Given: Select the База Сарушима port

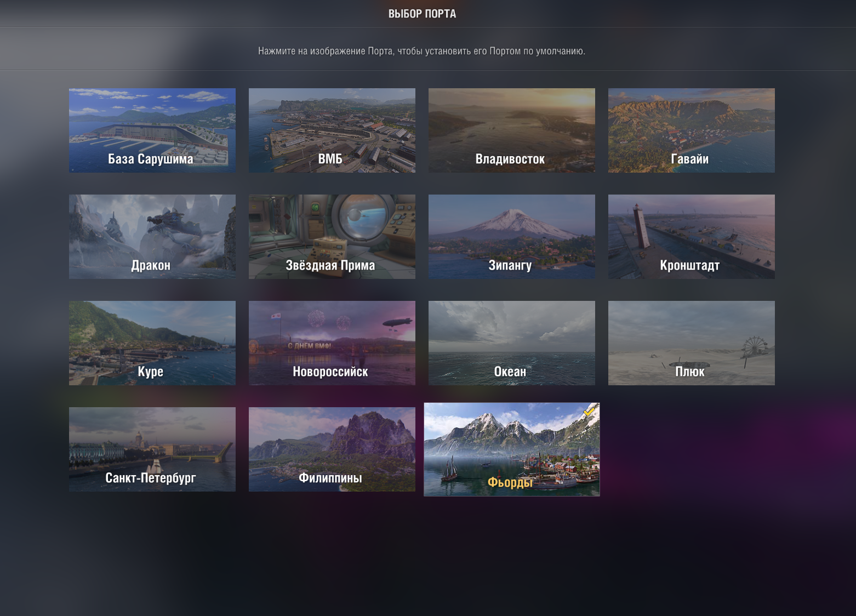Looking at the screenshot, I should click(152, 130).
